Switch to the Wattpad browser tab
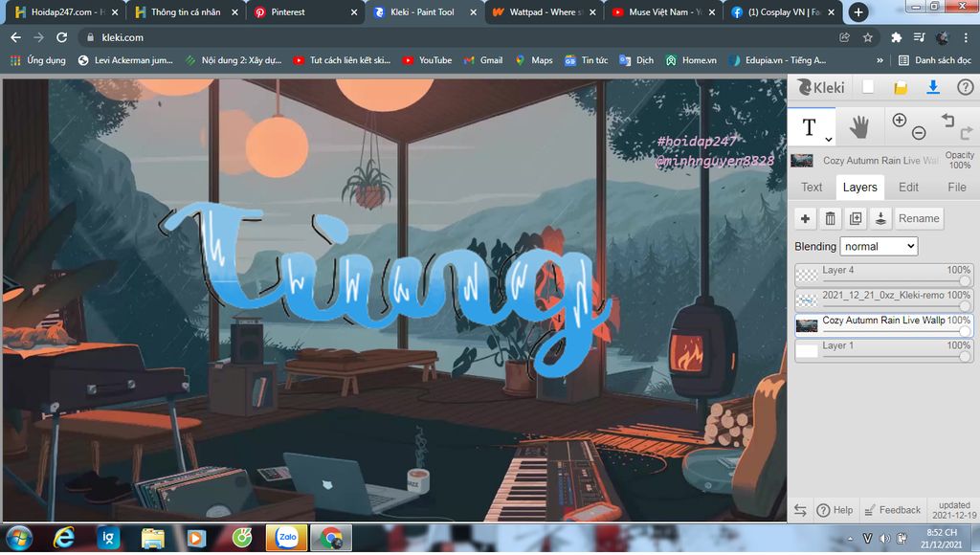 coord(544,11)
